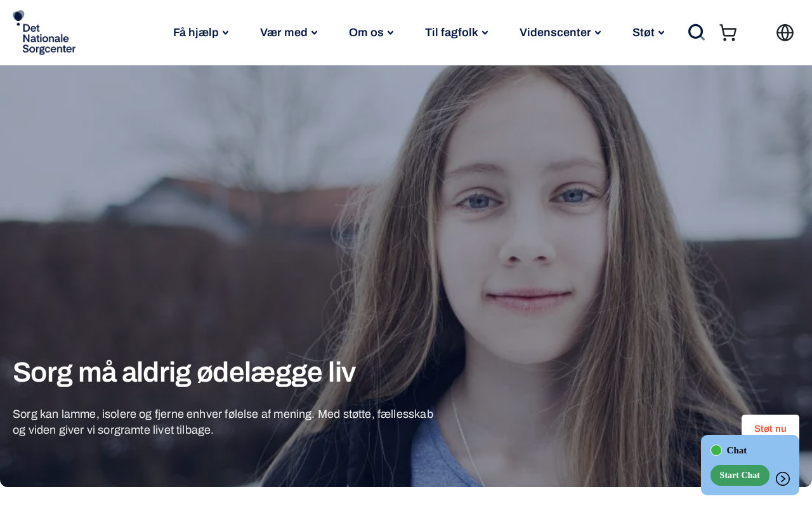
Task: Open the Få hjælp menu item
Action: tap(195, 32)
